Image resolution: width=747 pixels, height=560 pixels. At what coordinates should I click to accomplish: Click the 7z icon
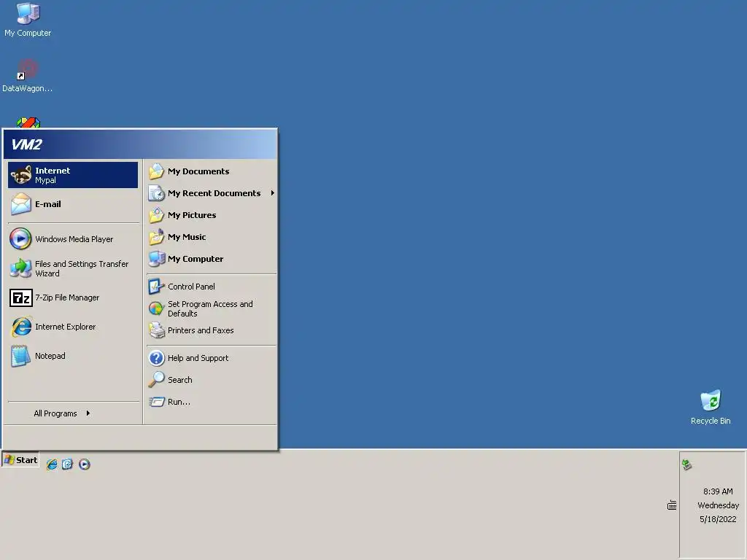coord(21,298)
